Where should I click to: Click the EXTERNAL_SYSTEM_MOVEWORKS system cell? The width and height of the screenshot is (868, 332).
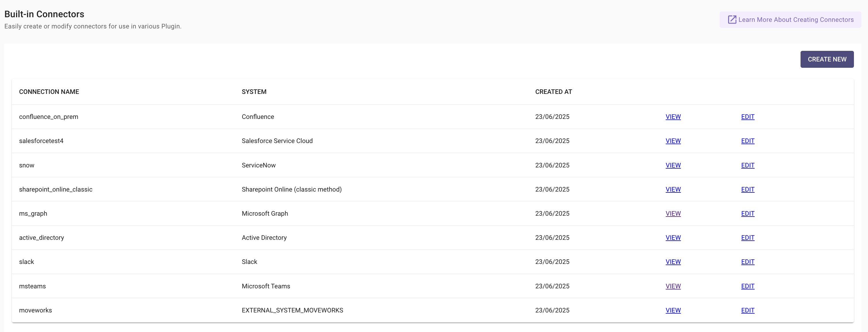click(292, 310)
